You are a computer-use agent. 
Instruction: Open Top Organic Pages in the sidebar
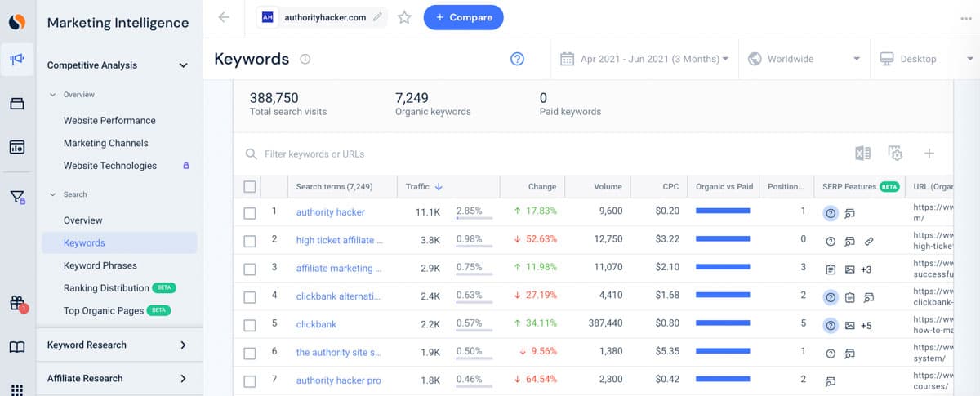(103, 311)
